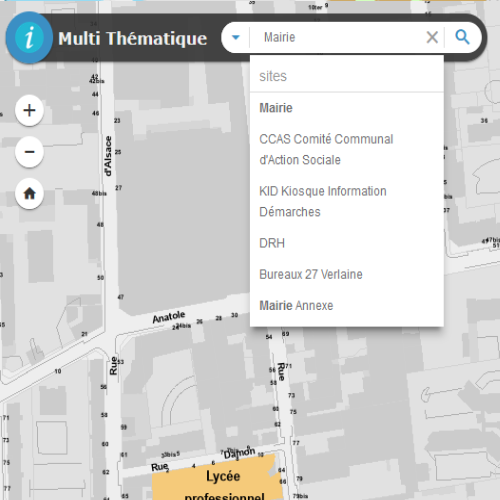Zoom in with the plus button

point(29,110)
